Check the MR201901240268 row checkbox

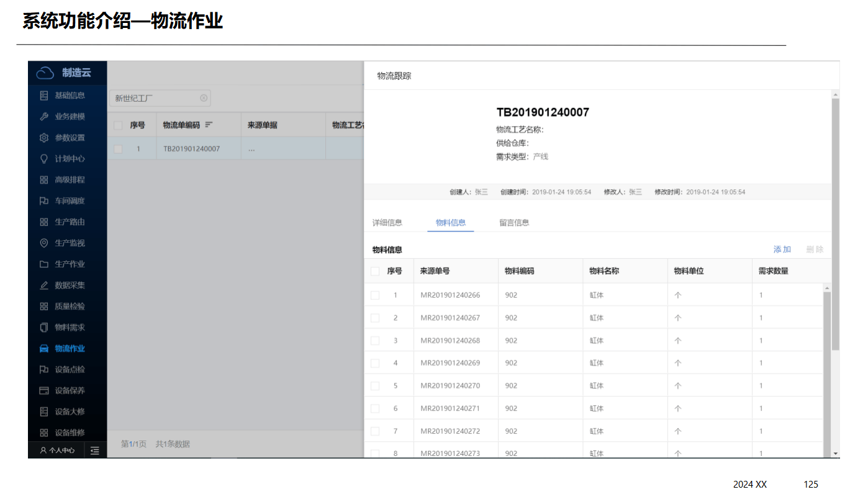375,341
